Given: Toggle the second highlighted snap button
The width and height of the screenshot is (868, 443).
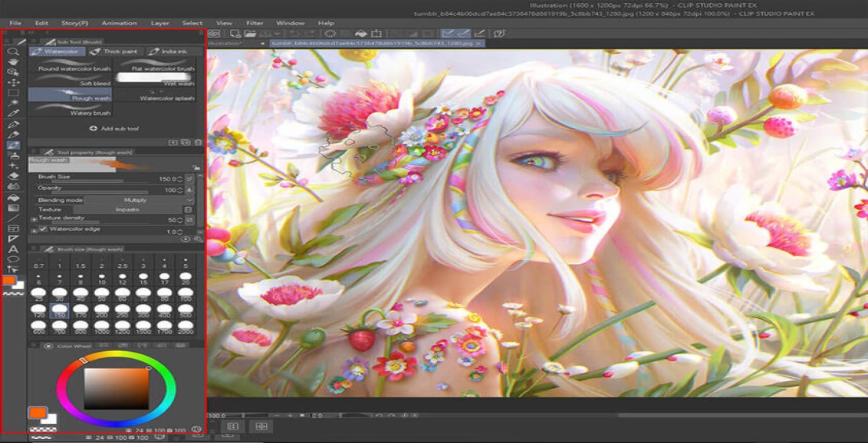Looking at the screenshot, I should point(463,34).
